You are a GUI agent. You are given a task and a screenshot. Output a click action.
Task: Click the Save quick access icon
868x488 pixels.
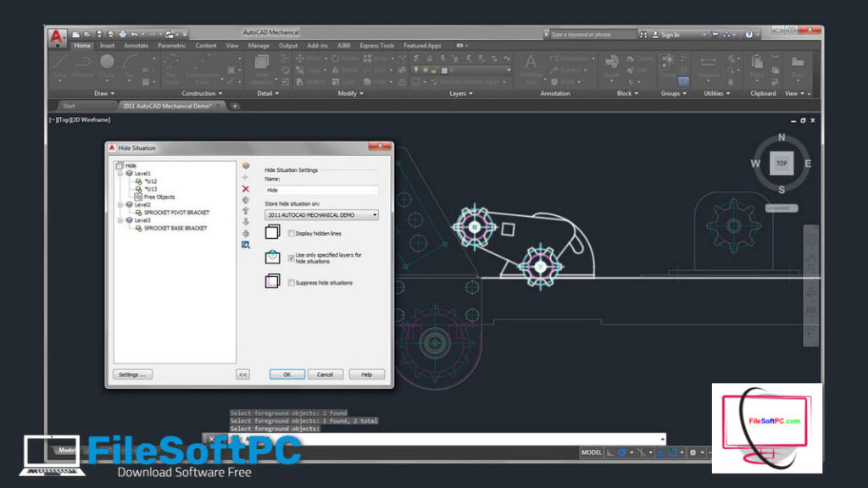pos(99,34)
